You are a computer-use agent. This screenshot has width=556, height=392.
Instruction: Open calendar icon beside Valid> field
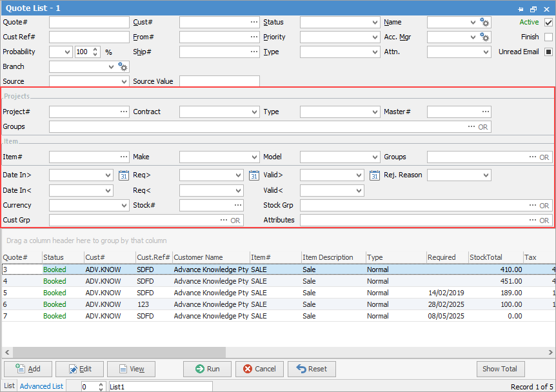[375, 175]
